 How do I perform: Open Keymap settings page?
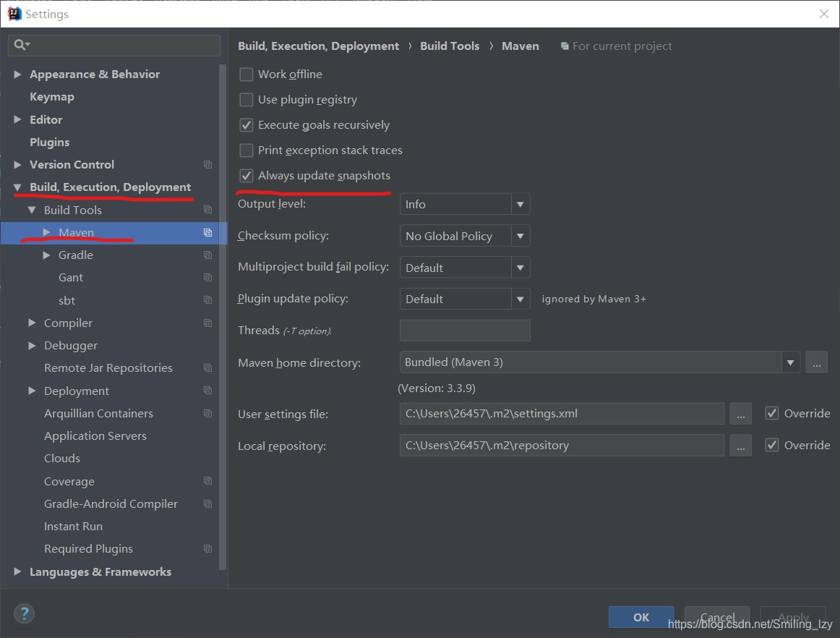[52, 97]
